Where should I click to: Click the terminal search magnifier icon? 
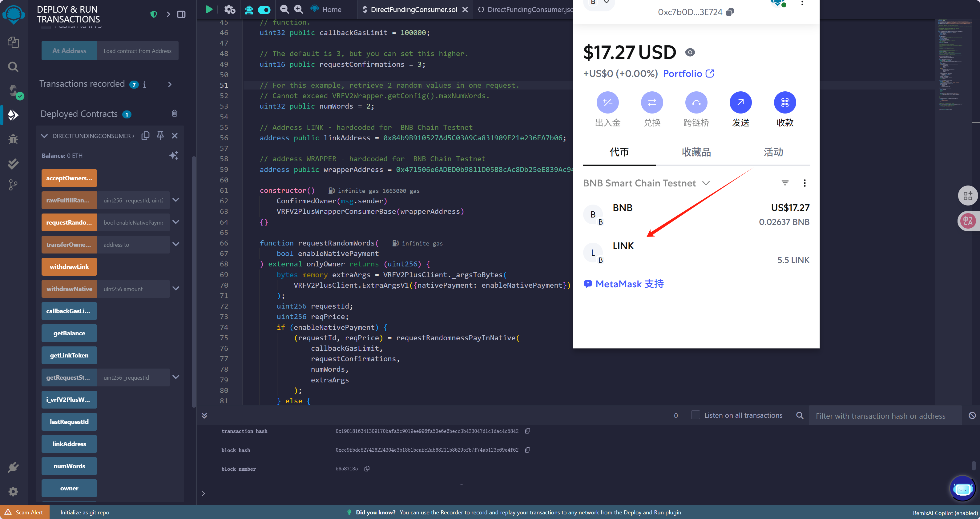(800, 415)
